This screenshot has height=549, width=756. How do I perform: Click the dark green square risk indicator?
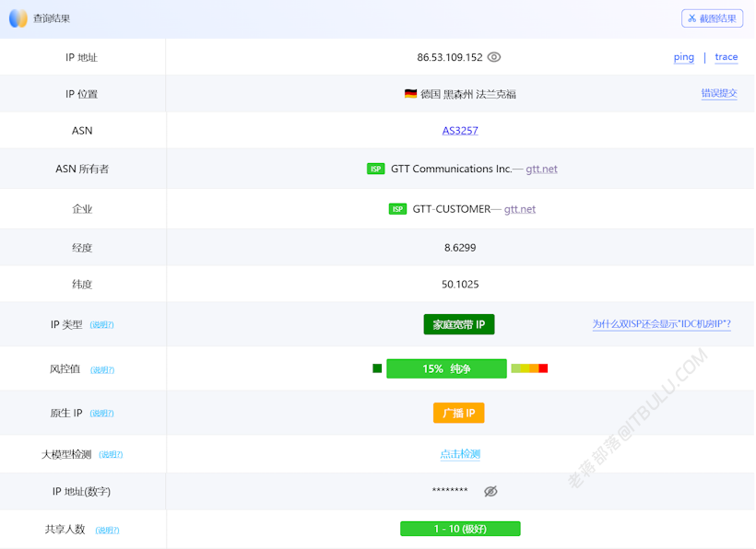point(377,368)
